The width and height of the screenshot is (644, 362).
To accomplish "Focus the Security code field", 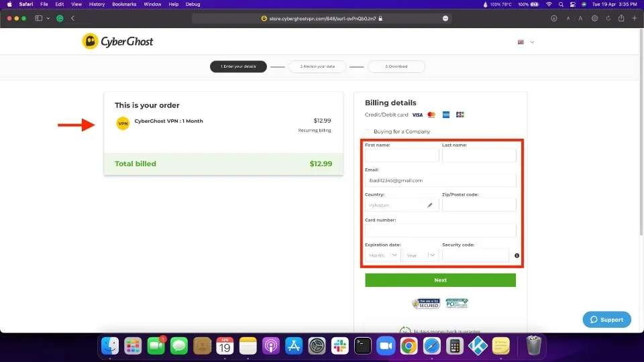I will click(x=476, y=255).
